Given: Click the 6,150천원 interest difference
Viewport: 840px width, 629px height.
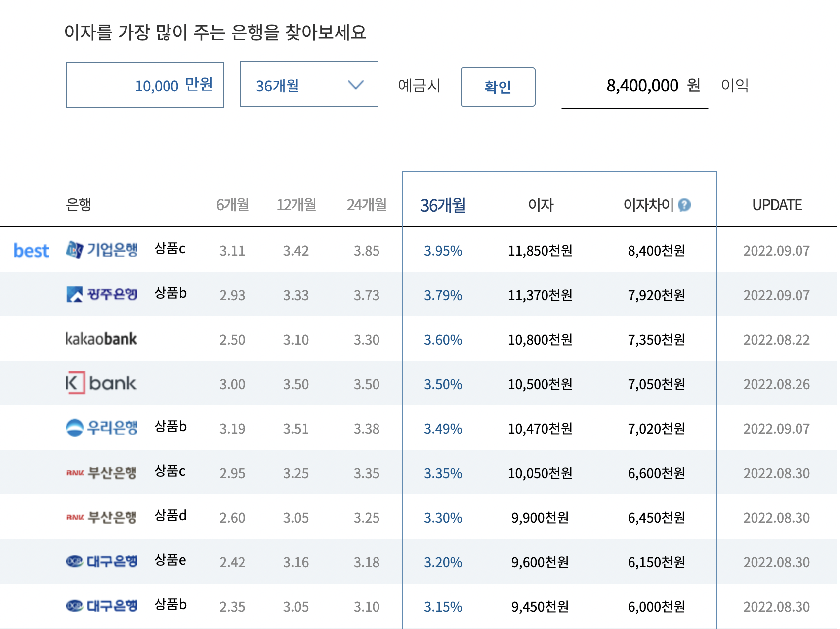Looking at the screenshot, I should (x=657, y=562).
